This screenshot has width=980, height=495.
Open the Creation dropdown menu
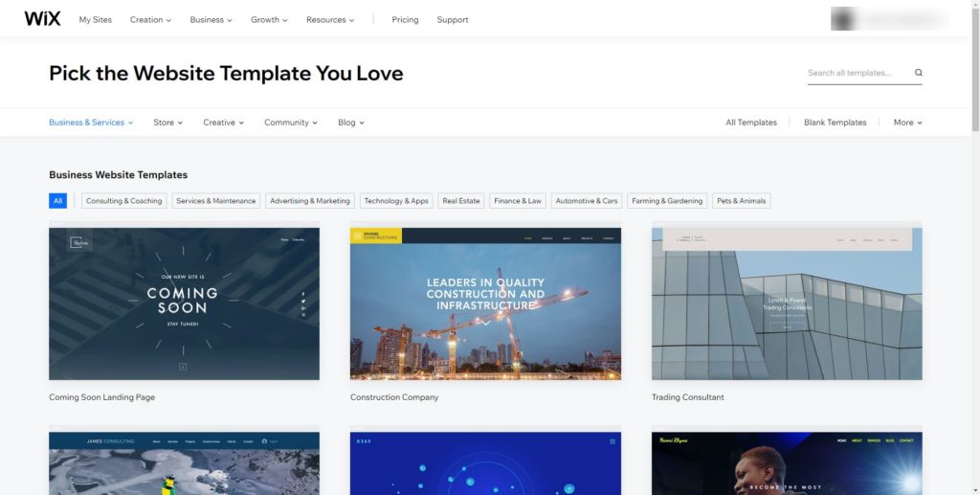tap(150, 20)
